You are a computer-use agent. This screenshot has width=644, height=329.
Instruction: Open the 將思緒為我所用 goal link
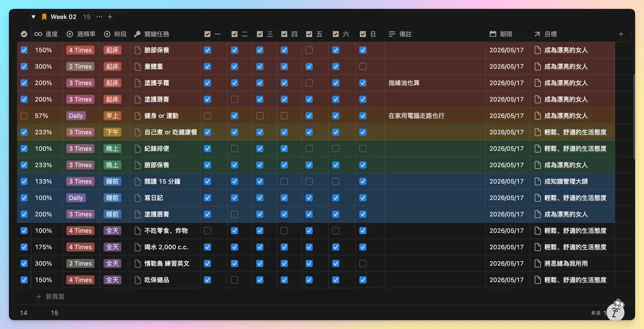566,264
